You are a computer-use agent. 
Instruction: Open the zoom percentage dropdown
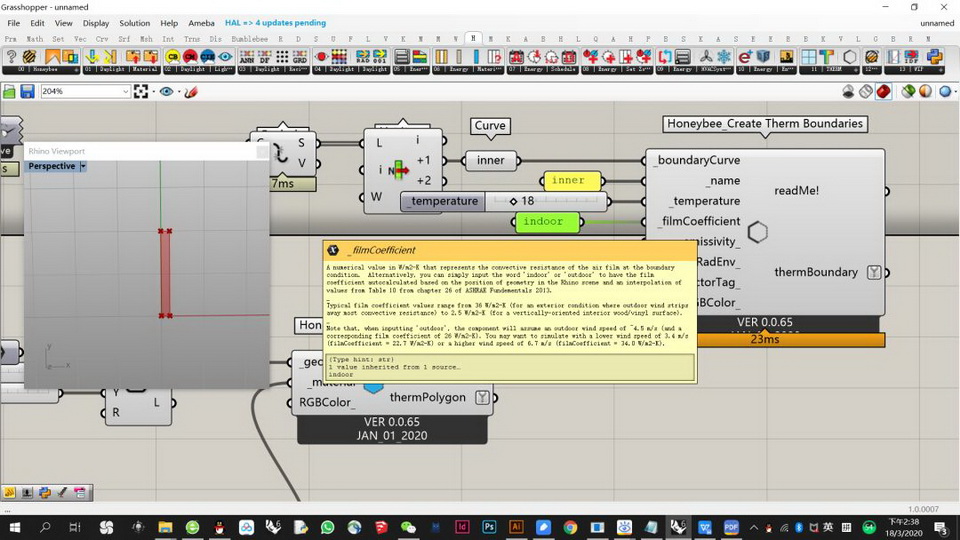pyautogui.click(x=126, y=91)
